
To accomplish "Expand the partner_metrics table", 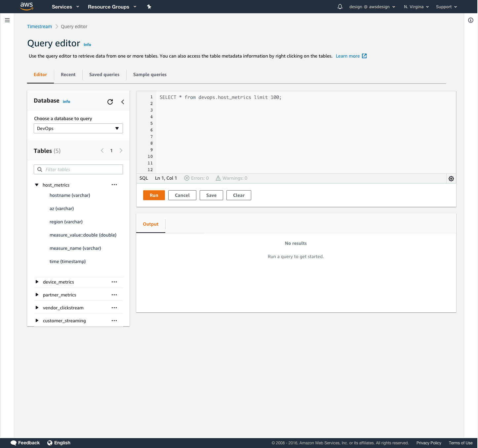I will 37,295.
